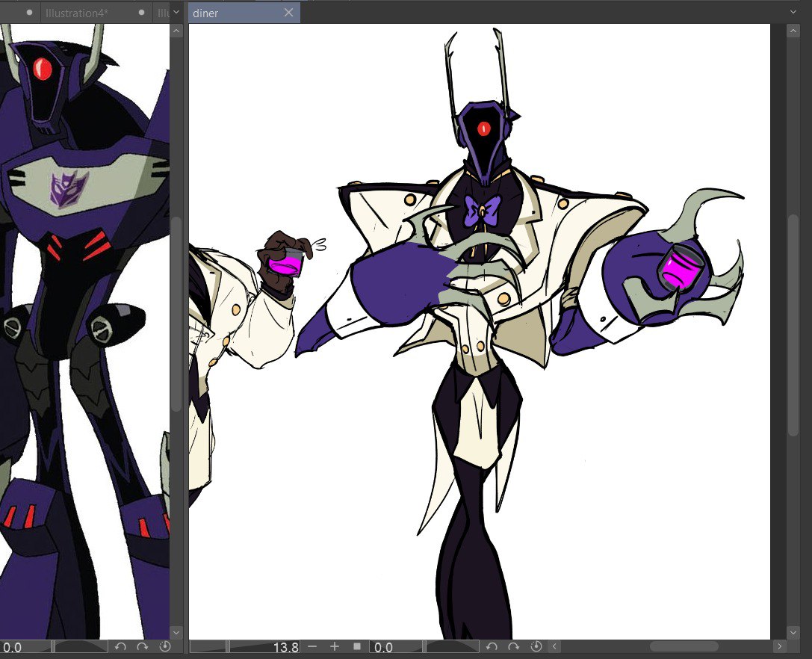Zoom out using the minus icon
This screenshot has height=659, width=812.
pyautogui.click(x=312, y=646)
